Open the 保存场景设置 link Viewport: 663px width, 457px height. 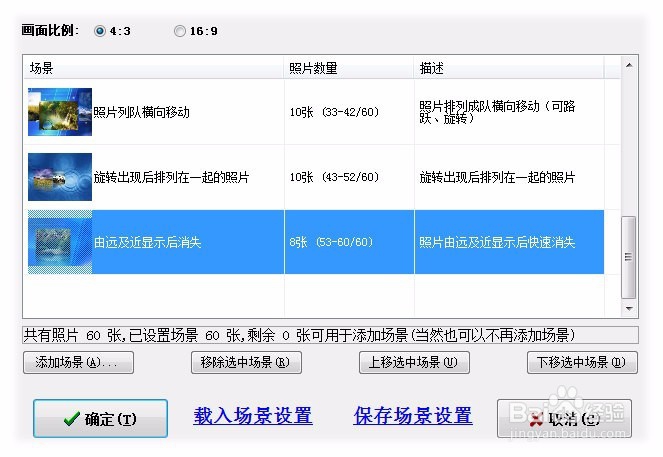point(413,416)
